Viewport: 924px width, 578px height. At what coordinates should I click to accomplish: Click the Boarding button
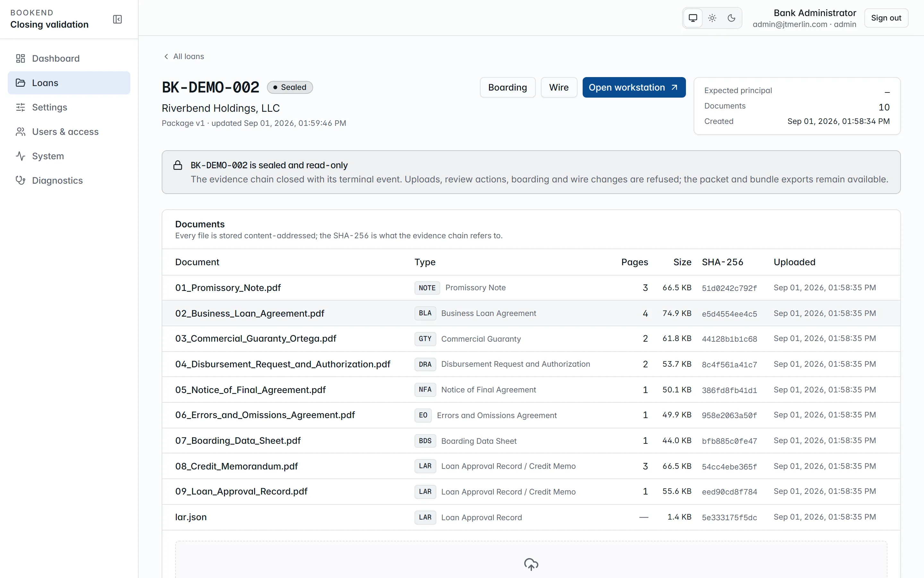pos(508,88)
